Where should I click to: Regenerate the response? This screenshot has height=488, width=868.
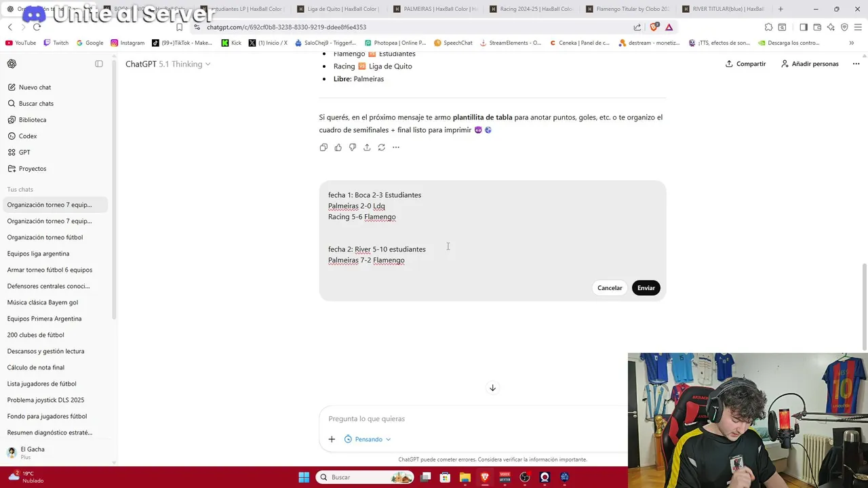381,147
